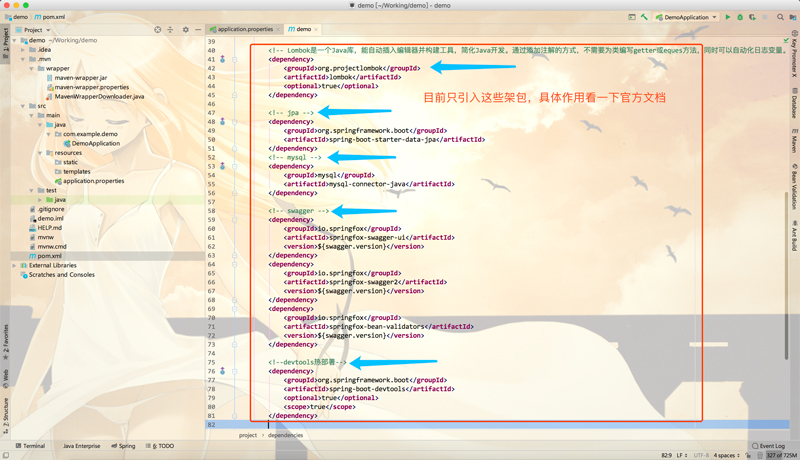Start debugging with the green bug icon
Screen dimensions: 800x460
(x=740, y=17)
